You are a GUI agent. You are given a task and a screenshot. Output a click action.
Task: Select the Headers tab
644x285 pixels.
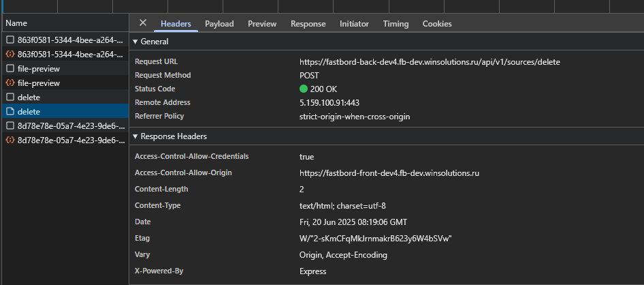point(176,24)
